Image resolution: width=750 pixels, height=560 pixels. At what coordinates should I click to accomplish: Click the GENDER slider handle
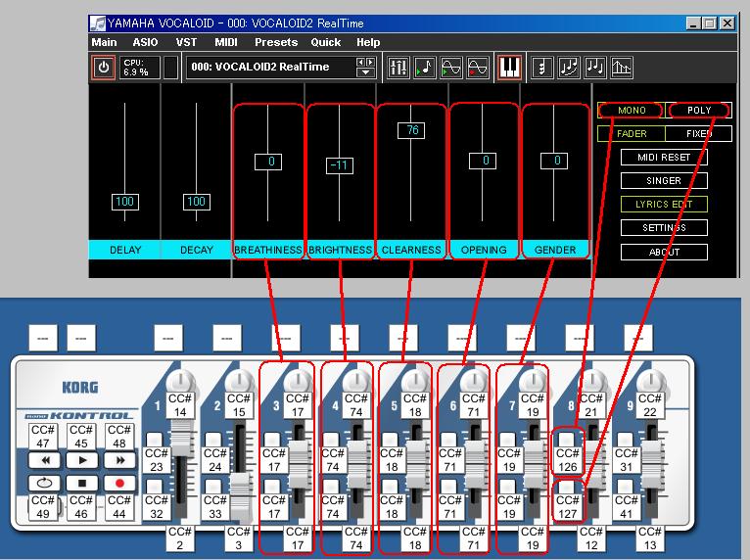(554, 161)
